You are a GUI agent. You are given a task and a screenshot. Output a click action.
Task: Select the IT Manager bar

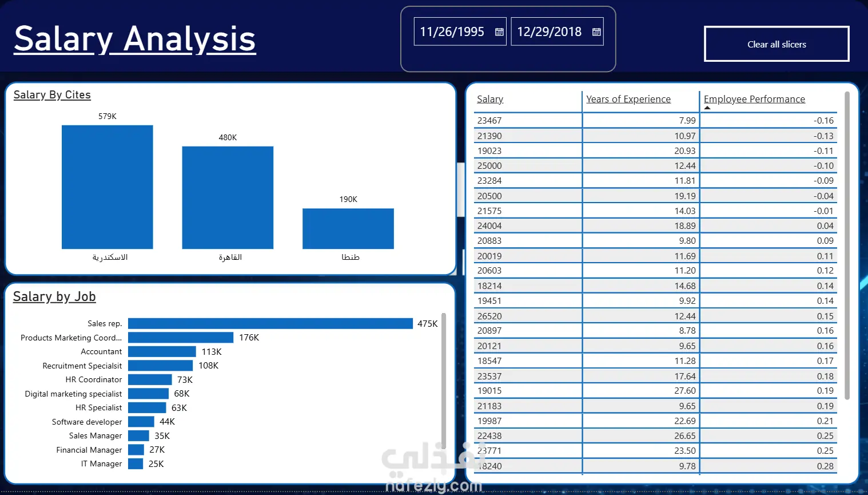coord(136,464)
